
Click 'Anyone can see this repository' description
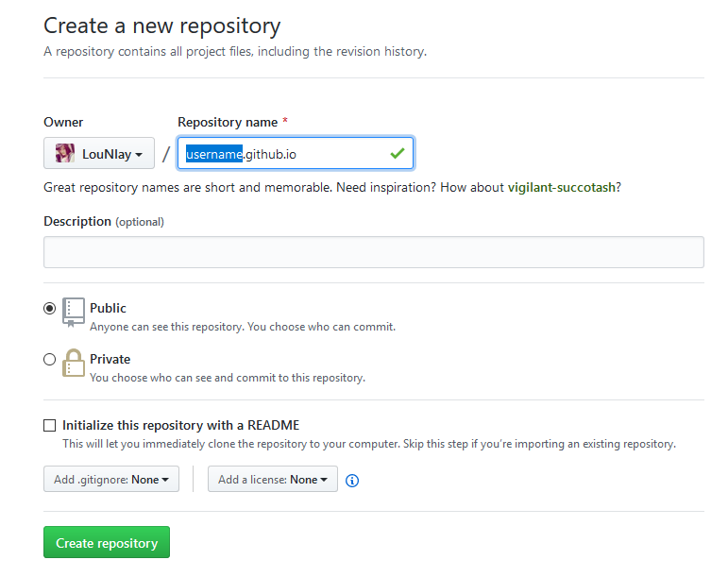pyautogui.click(x=243, y=327)
